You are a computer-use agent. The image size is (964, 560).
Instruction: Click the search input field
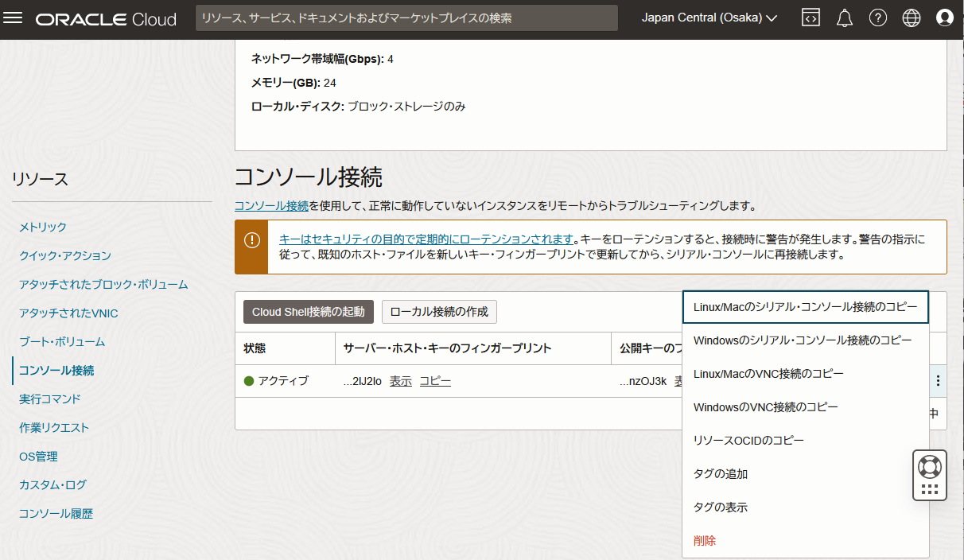pos(406,18)
